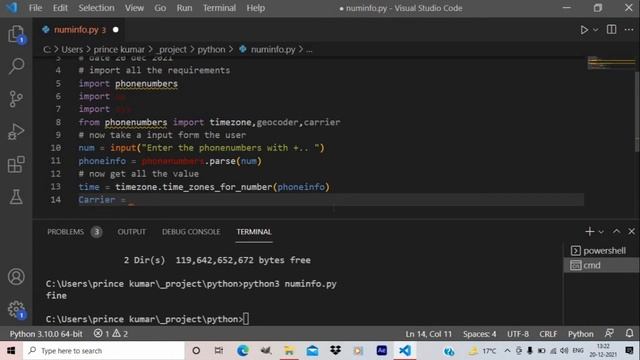640x360 pixels.
Task: Open the Run and Debug view
Action: click(x=16, y=131)
